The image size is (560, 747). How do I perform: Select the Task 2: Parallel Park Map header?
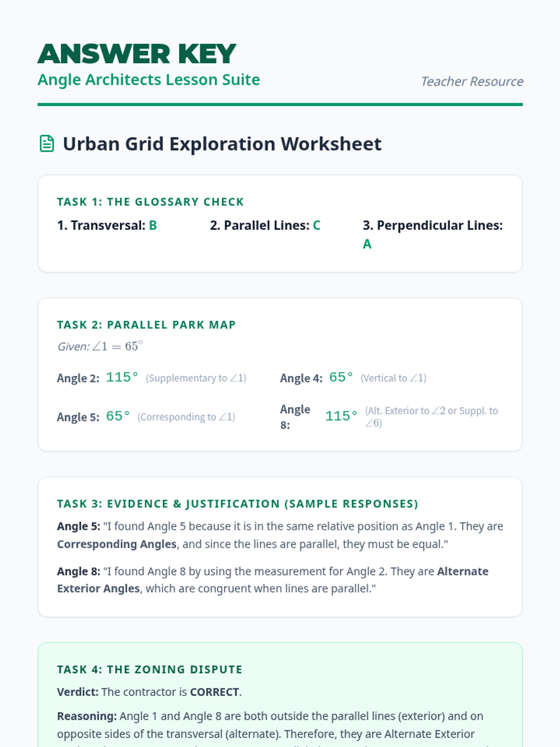146,324
